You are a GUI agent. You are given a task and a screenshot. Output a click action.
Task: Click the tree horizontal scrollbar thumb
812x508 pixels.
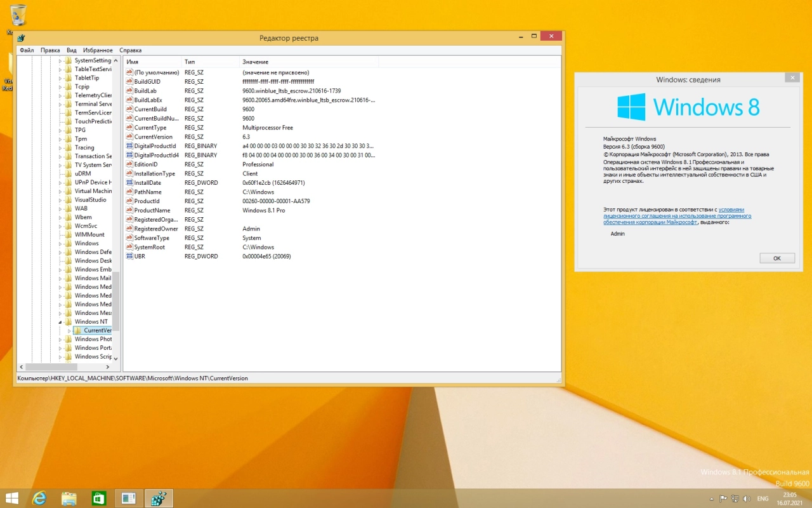pos(51,367)
